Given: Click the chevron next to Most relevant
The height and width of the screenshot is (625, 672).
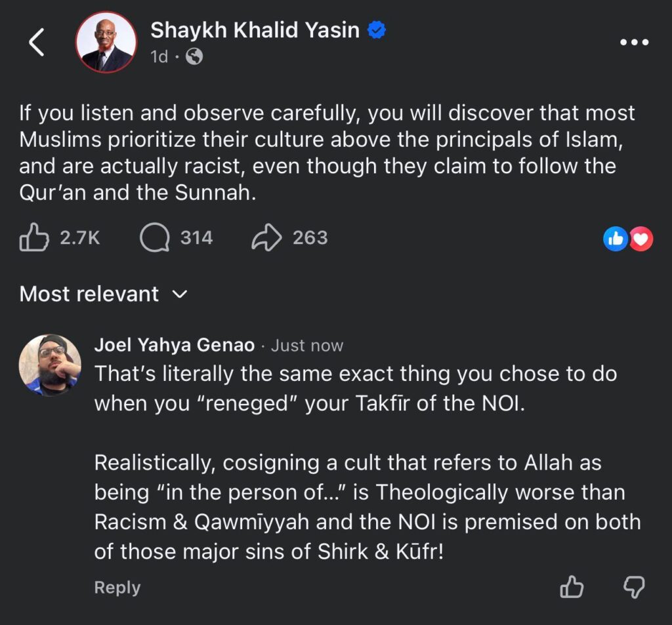Looking at the screenshot, I should (179, 294).
